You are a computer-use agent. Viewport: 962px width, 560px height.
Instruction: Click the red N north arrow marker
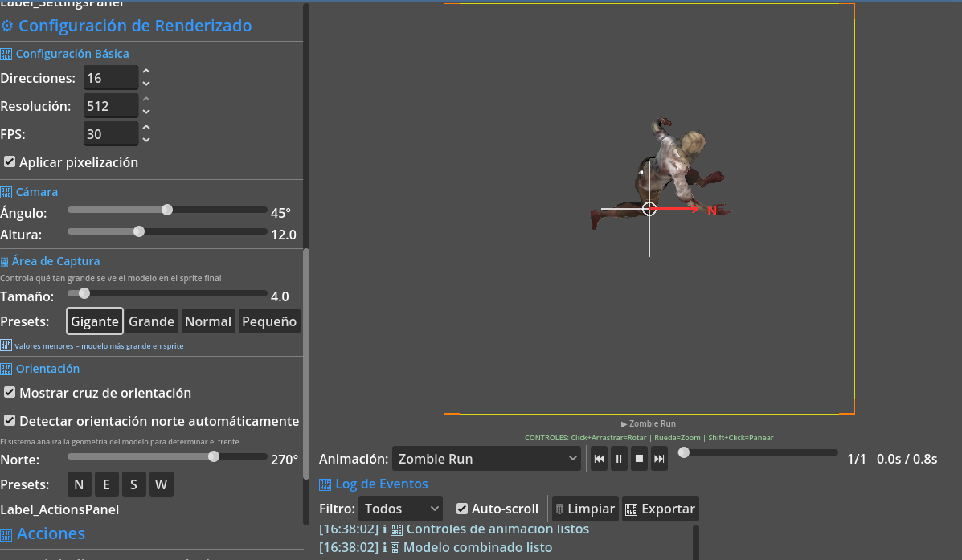pos(712,211)
